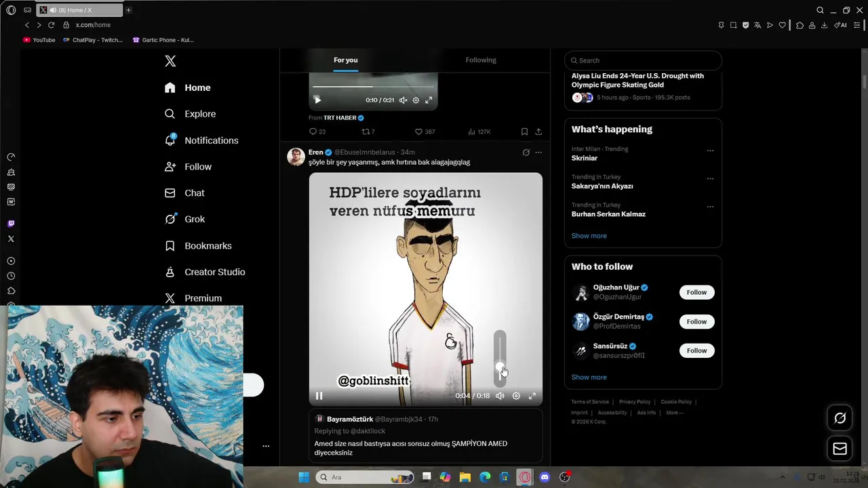
Task: Open the quoted Bayramöztürk reply
Action: coord(426,436)
